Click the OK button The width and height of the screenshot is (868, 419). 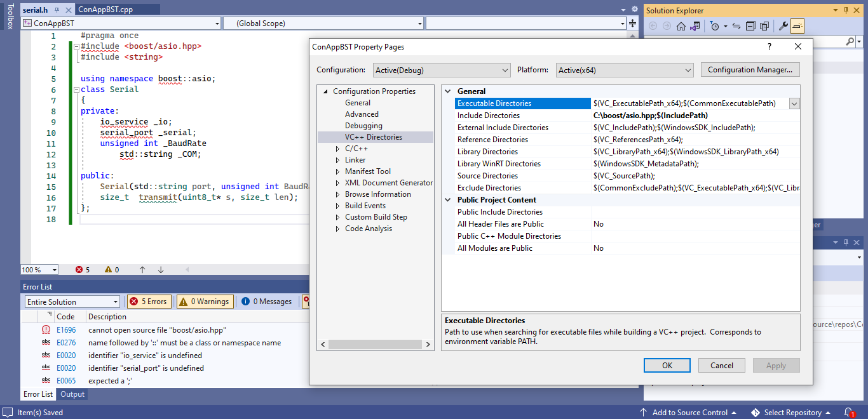pos(667,366)
